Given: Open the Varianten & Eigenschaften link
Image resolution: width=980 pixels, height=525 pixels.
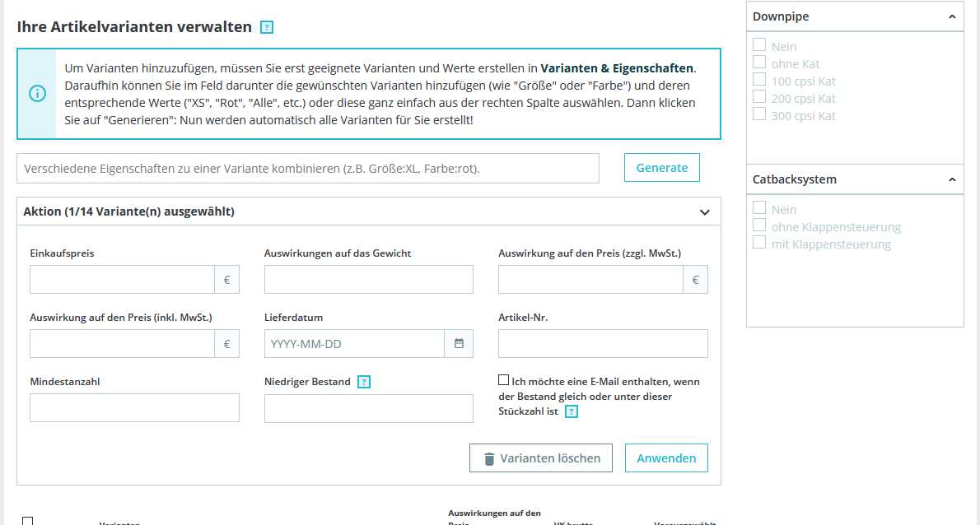Looking at the screenshot, I should pos(618,68).
